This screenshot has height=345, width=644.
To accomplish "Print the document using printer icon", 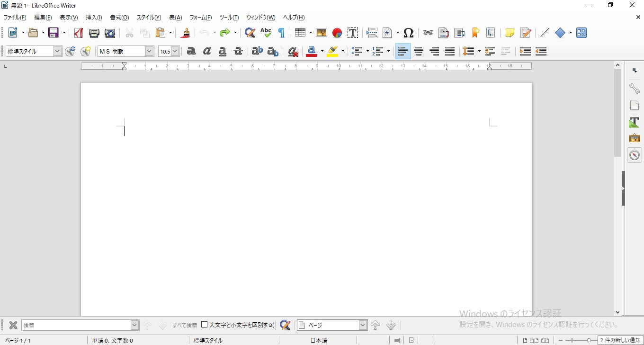I will pos(94,33).
